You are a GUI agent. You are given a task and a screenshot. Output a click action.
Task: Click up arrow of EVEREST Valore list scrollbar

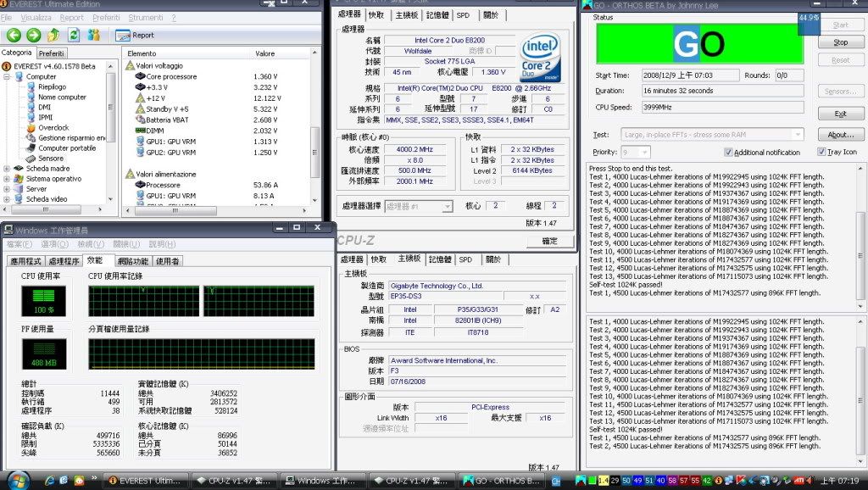[315, 53]
